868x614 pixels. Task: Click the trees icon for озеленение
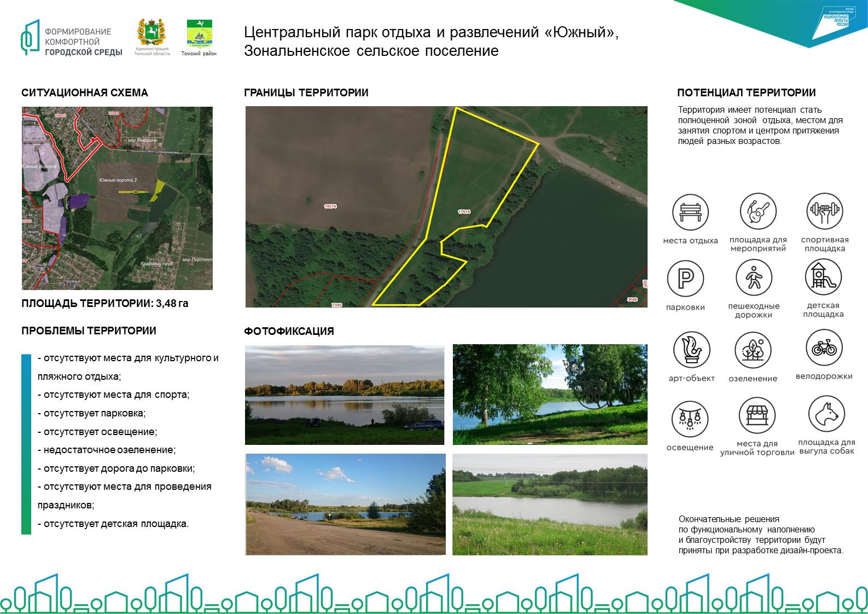[x=753, y=350]
